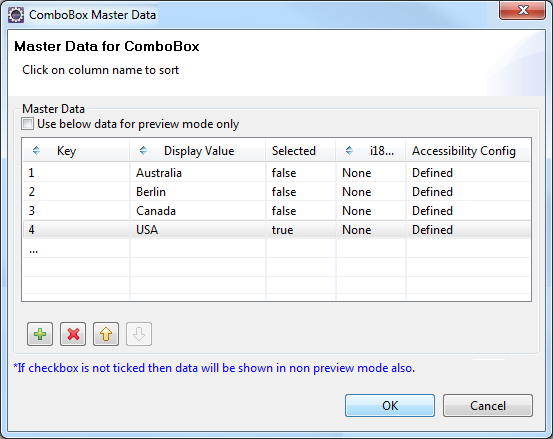The width and height of the screenshot is (553, 439).
Task: Click the green plus add row icon
Action: coord(40,334)
